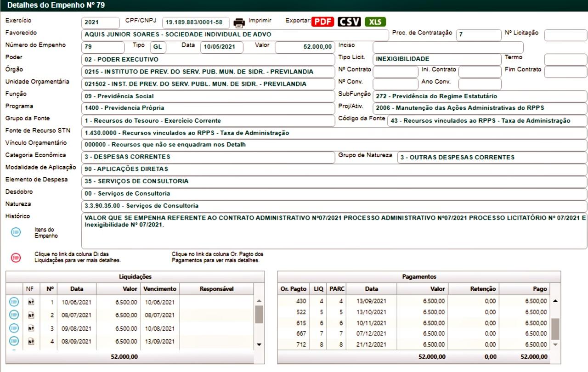588x372 pixels.
Task: Click the printer icon to print
Action: (x=239, y=23)
